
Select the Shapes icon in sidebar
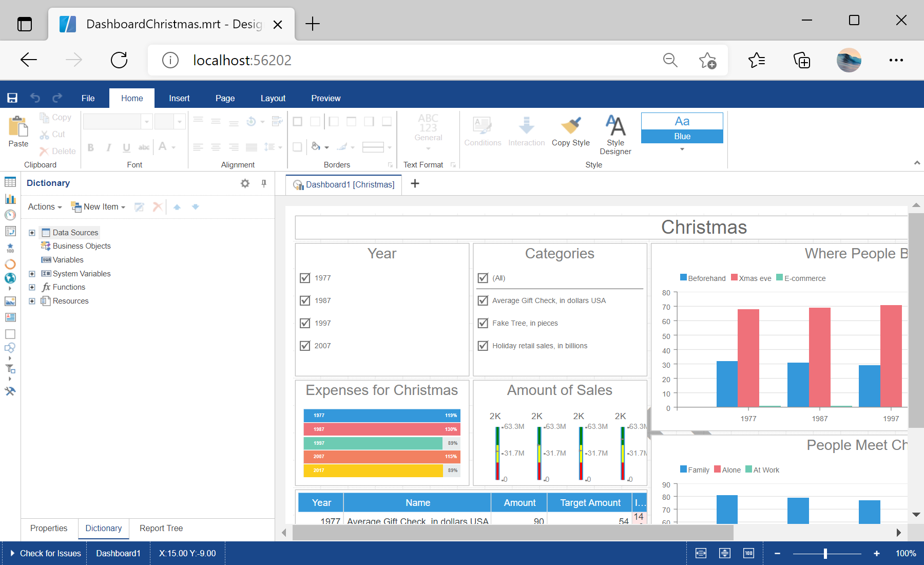click(x=10, y=348)
